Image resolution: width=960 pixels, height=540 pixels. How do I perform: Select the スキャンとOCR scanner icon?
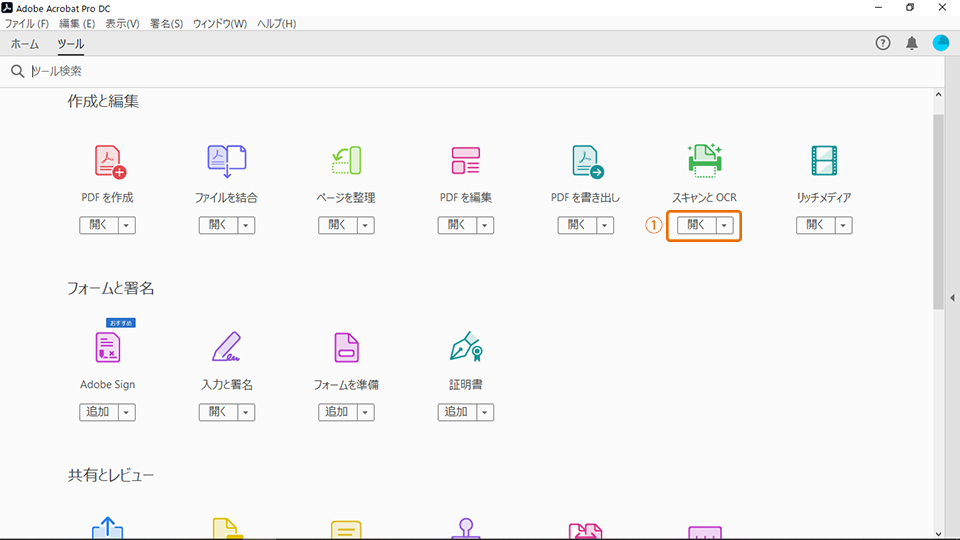click(x=705, y=161)
